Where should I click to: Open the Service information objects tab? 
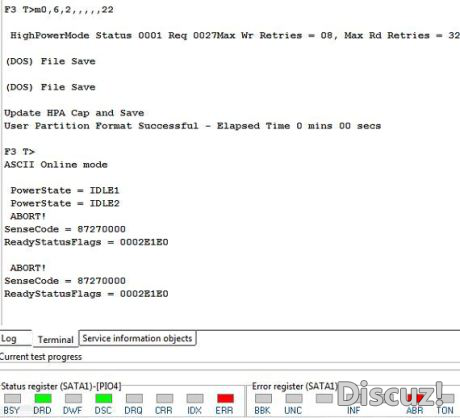tap(137, 338)
